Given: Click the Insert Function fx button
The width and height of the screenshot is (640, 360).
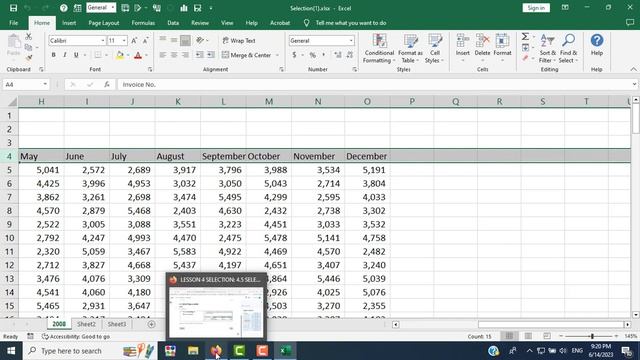Looking at the screenshot, I should click(x=107, y=84).
